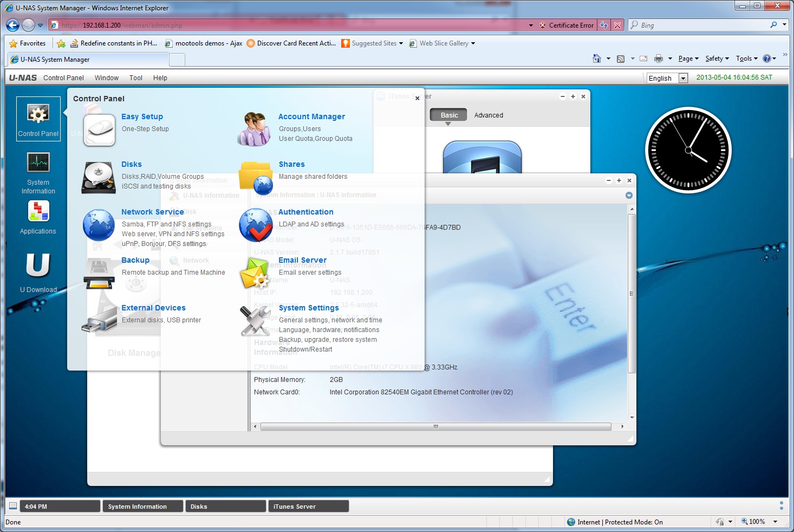Screen dimensions: 794x532
Task: Switch to Basic tab in iTunes Server
Action: pos(449,115)
